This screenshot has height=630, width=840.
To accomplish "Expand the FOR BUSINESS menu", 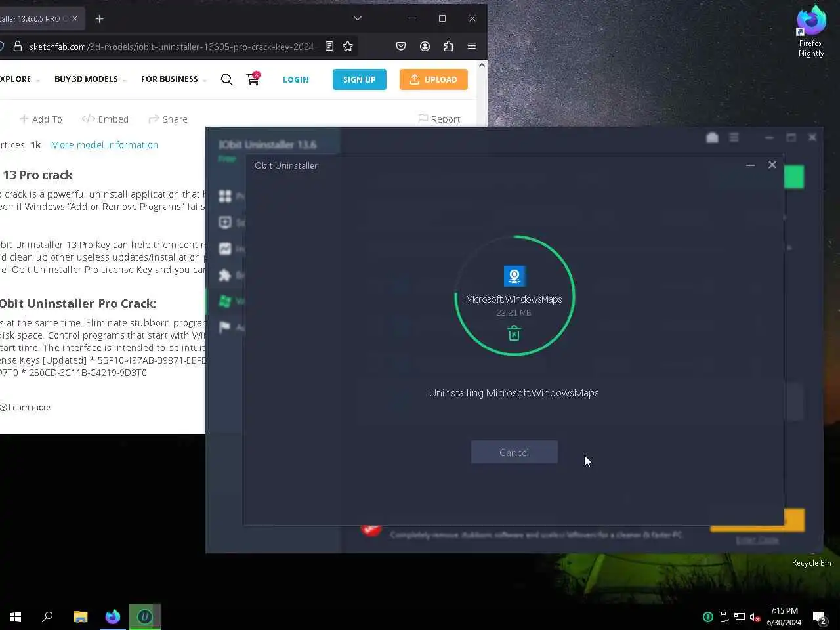I will point(173,79).
